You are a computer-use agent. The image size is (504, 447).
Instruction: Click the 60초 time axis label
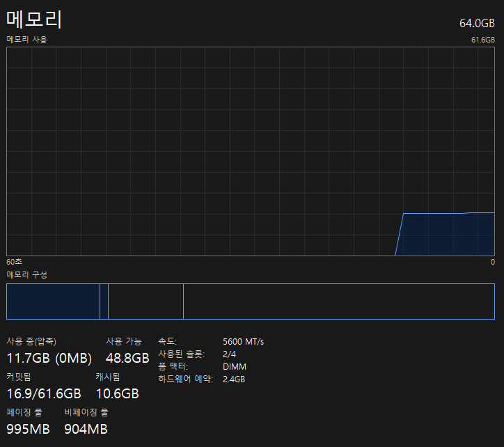(x=14, y=262)
